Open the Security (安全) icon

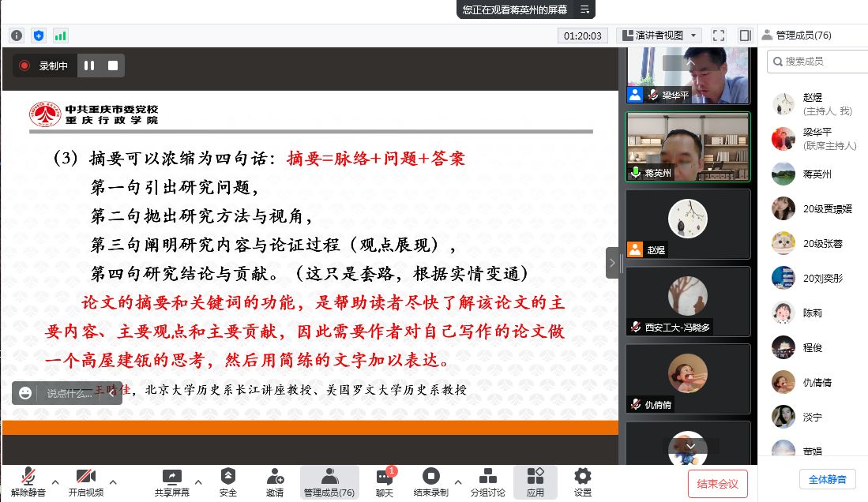(x=227, y=482)
